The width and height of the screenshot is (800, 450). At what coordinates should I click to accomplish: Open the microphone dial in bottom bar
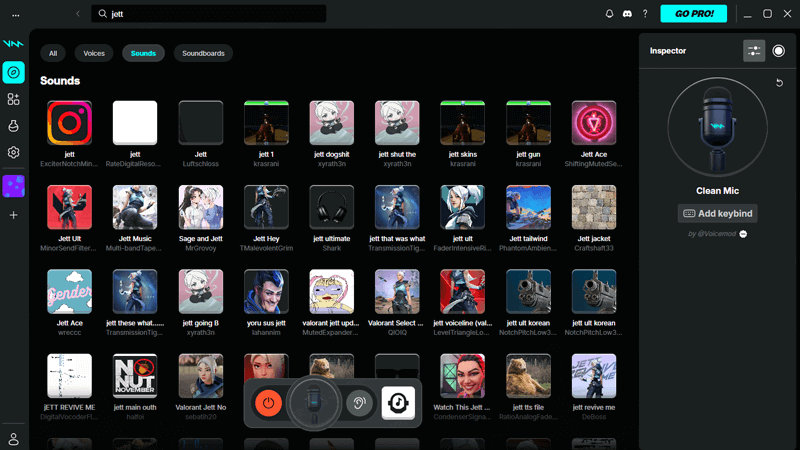[314, 403]
